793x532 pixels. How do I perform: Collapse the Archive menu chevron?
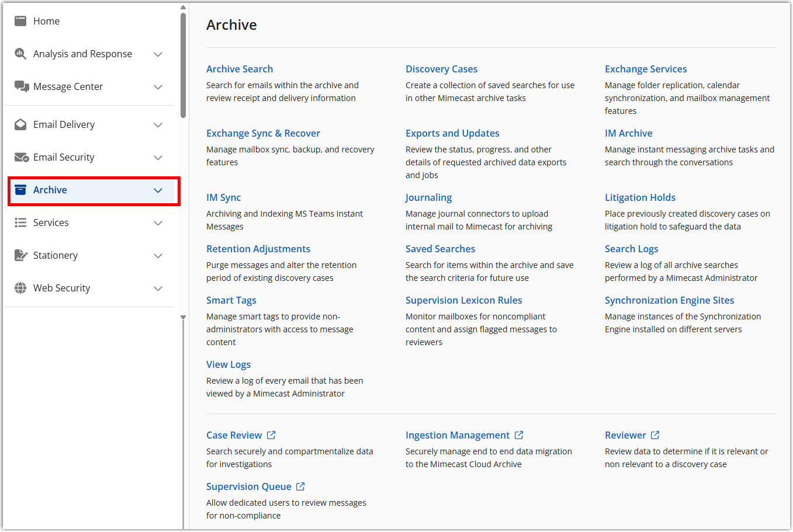158,190
